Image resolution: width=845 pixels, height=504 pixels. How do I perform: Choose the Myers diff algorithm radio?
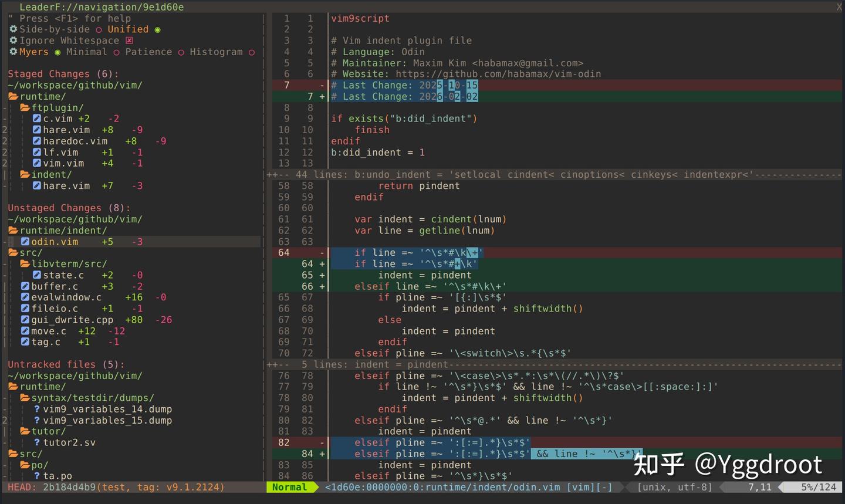(x=58, y=52)
